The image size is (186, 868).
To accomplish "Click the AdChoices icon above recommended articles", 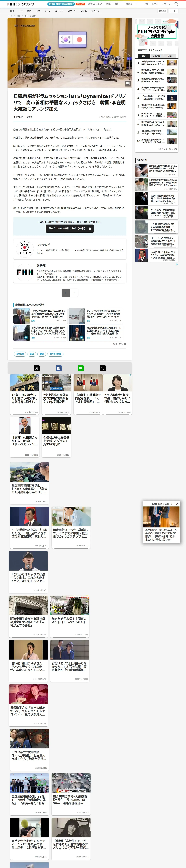I will coord(131,375).
